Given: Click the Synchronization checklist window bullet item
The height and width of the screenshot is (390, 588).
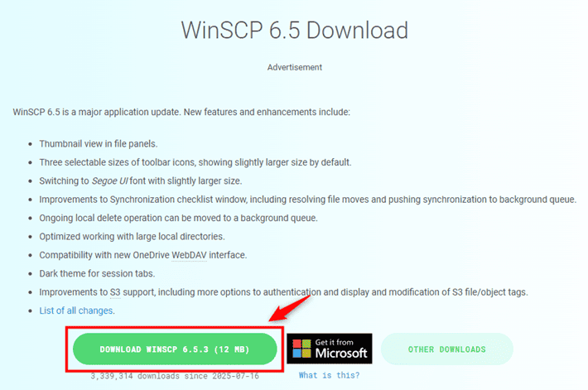Looking at the screenshot, I should (308, 200).
